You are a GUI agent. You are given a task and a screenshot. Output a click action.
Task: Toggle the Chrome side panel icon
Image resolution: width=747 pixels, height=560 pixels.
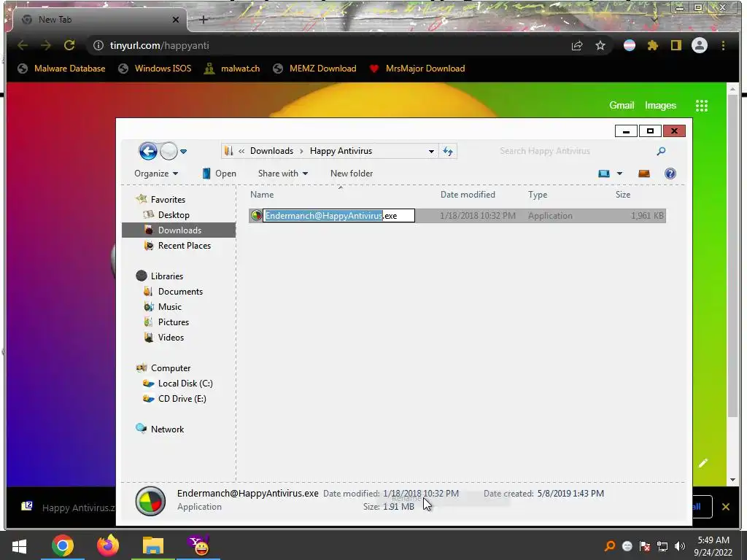(676, 45)
